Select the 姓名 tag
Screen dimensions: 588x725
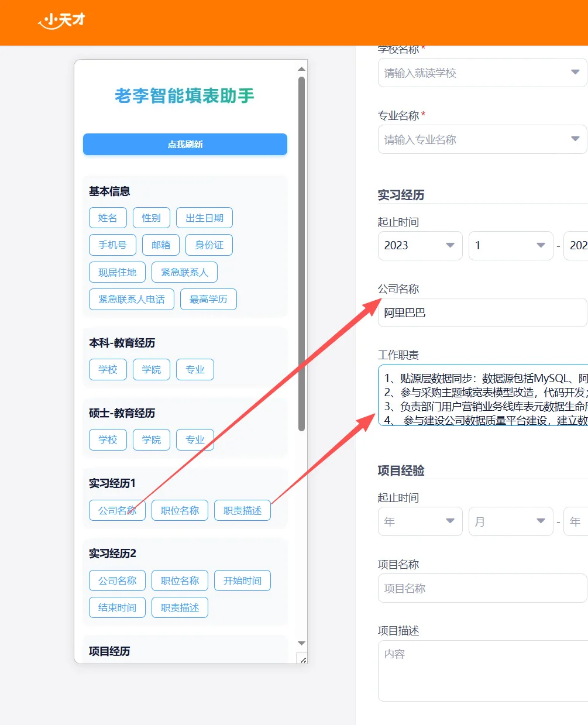pyautogui.click(x=108, y=218)
